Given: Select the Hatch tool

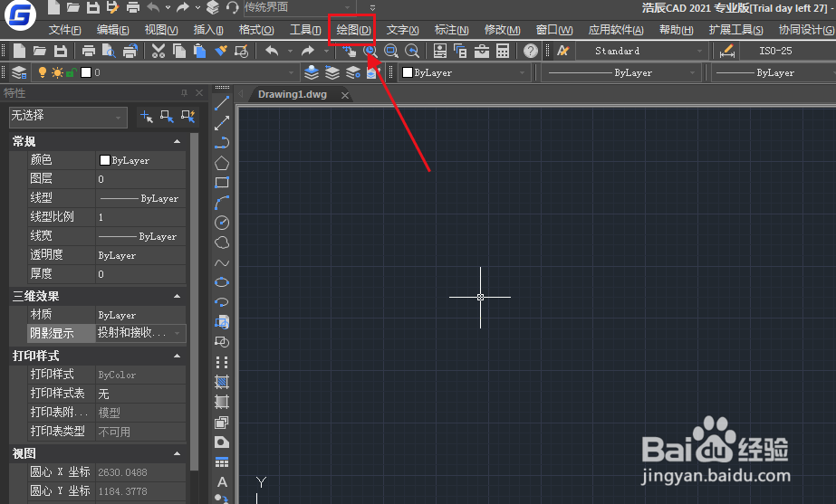Looking at the screenshot, I should 222,382.
